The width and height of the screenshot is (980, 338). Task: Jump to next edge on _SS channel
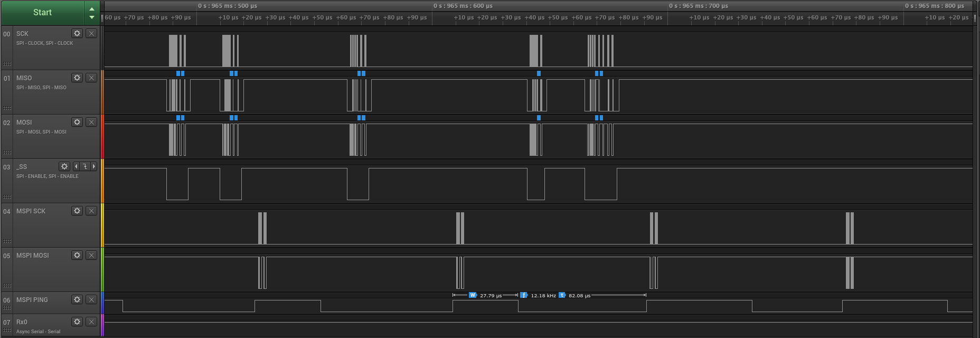point(94,166)
